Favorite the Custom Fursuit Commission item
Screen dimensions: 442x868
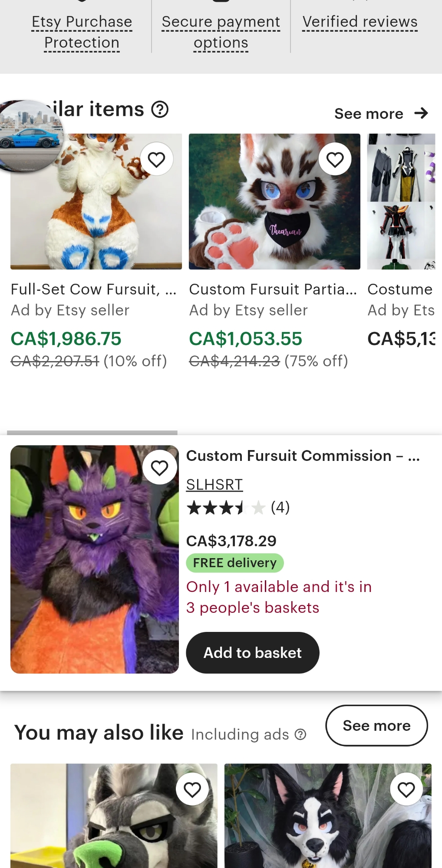(x=159, y=467)
